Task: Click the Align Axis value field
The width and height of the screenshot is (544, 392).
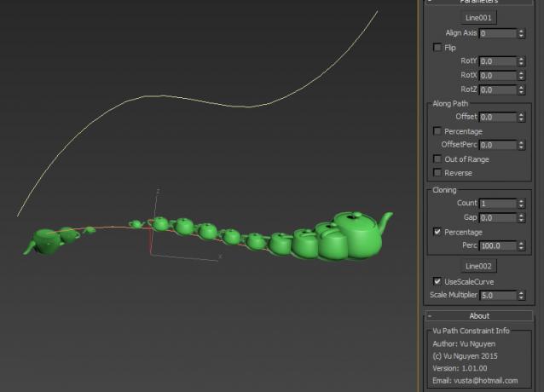Action: tap(497, 33)
